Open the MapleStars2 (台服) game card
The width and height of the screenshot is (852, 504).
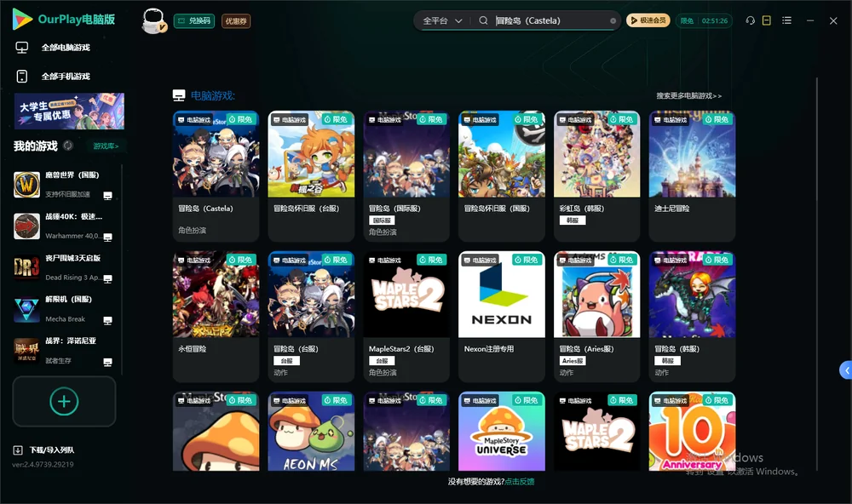(406, 316)
